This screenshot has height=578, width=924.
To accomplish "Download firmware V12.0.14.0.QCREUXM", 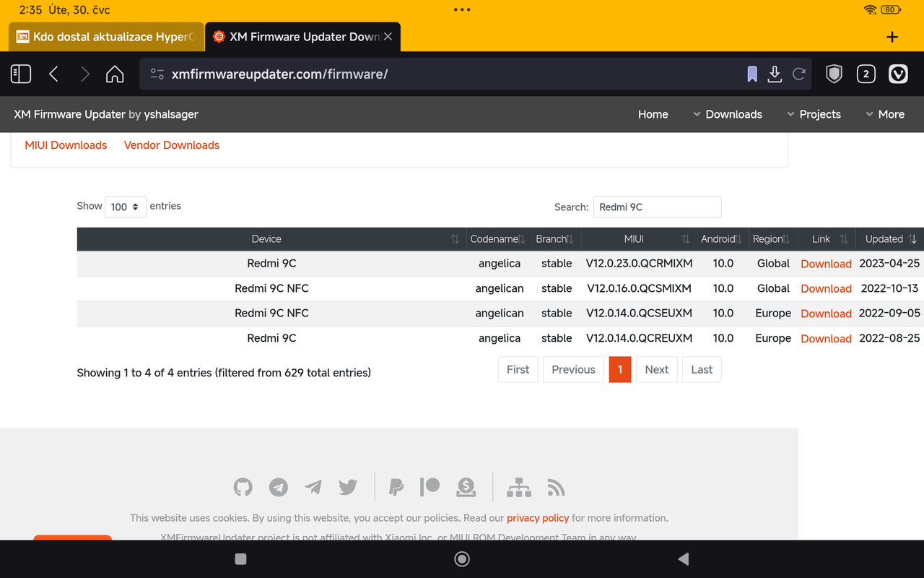I will 826,338.
